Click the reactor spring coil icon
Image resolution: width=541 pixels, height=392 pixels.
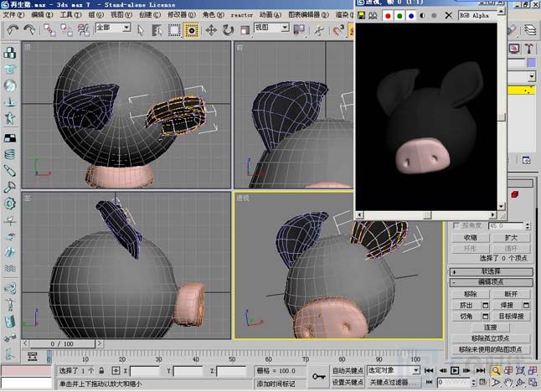pos(10,154)
